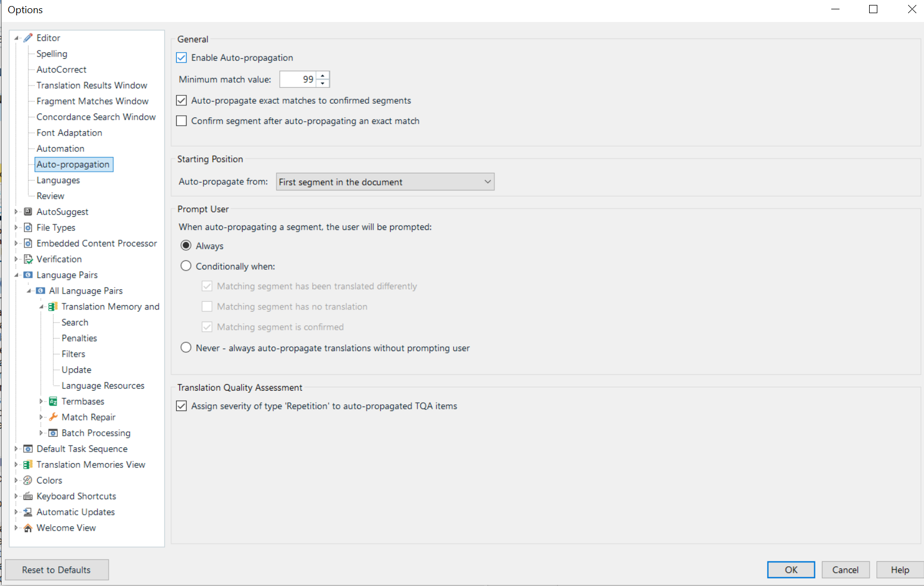
Task: Enable Confirm segment after auto-propagating exact match
Action: (181, 121)
